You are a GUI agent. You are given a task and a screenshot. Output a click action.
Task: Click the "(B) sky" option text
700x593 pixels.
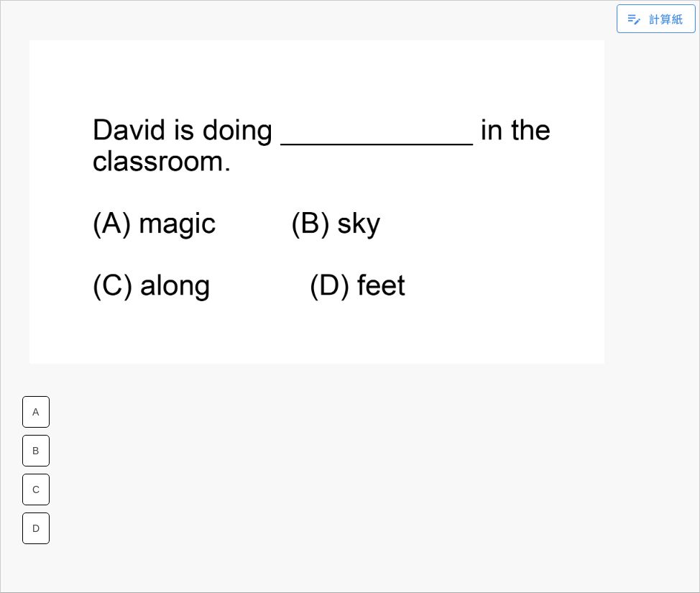click(x=336, y=224)
